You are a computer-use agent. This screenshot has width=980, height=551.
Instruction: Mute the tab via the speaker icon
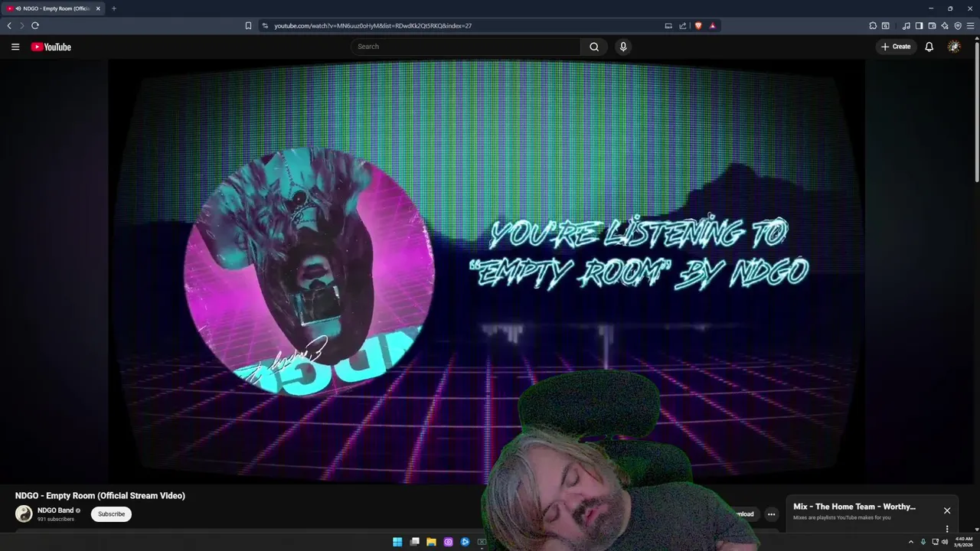tap(18, 8)
